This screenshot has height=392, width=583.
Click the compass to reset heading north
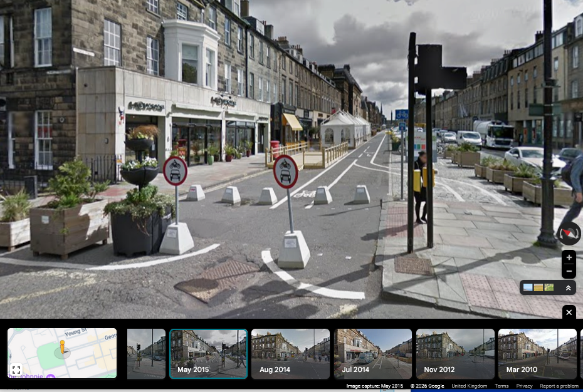click(569, 234)
